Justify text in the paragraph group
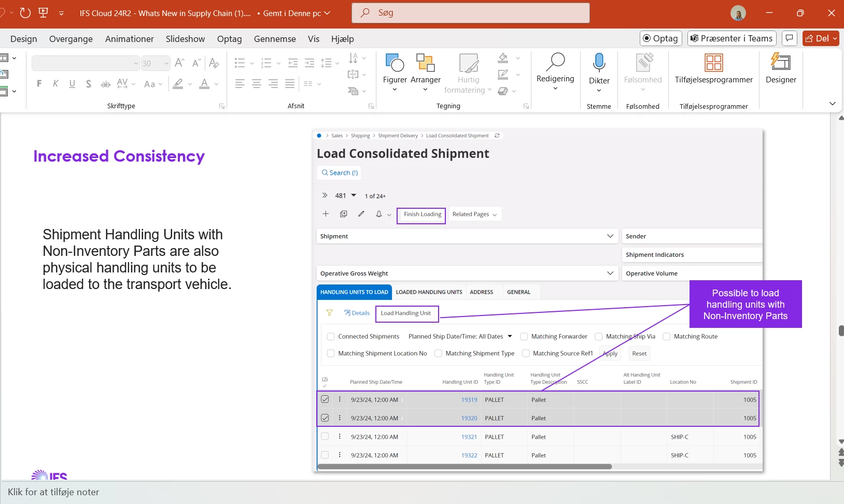844x504 pixels. pos(290,83)
